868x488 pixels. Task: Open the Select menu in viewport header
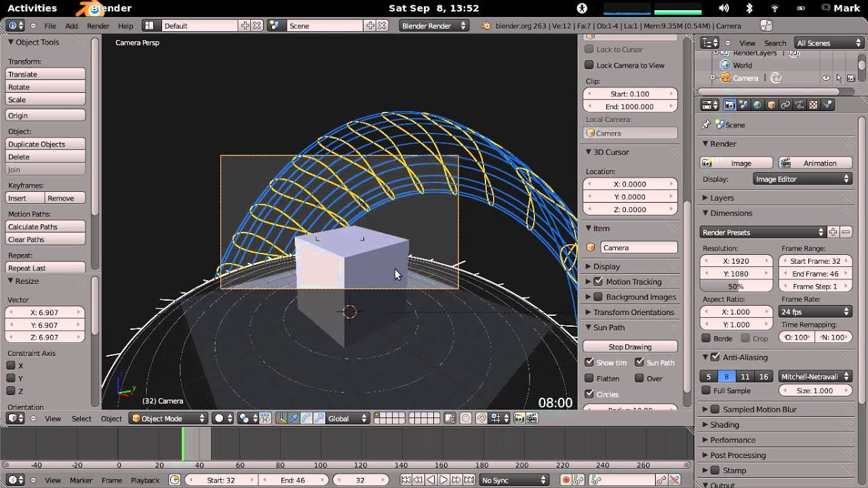click(x=81, y=418)
